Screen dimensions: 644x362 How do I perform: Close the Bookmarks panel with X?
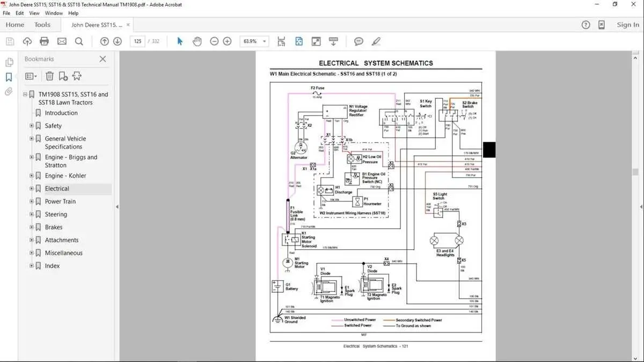(103, 59)
